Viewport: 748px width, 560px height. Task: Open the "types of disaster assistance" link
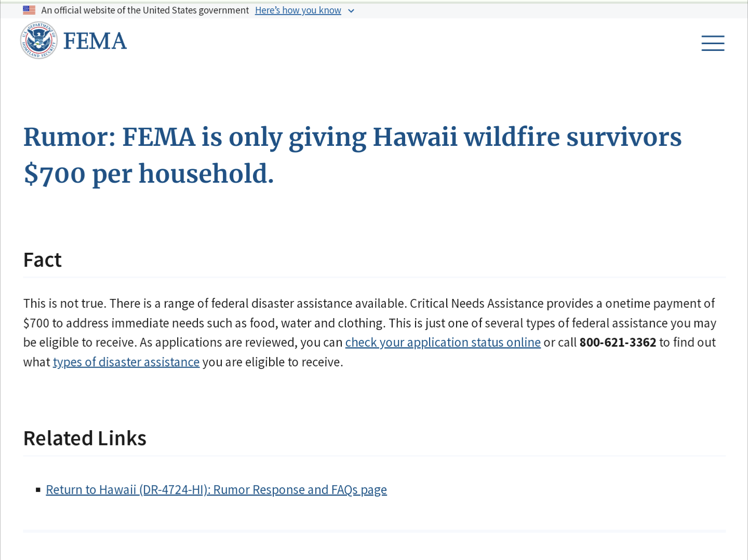(126, 362)
